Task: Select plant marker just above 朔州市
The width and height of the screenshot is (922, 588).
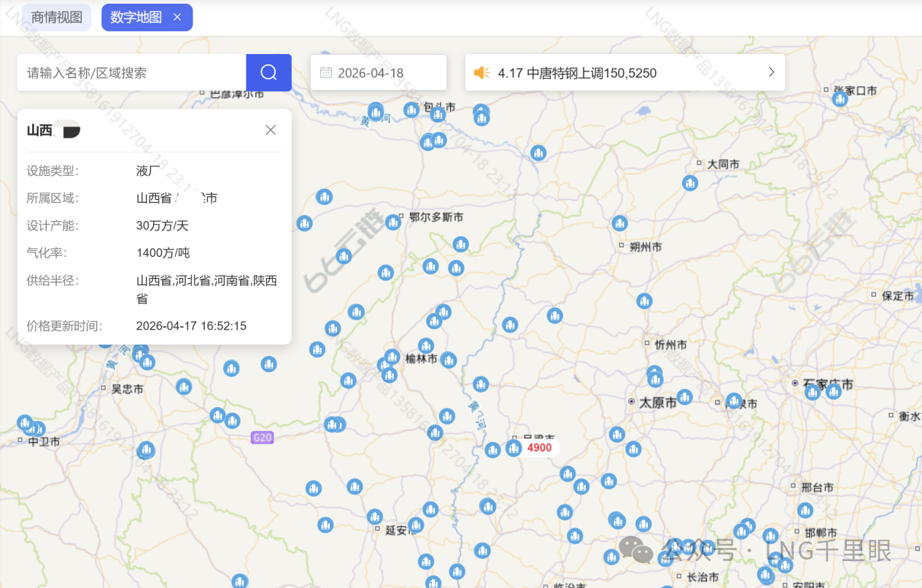Action: (620, 223)
